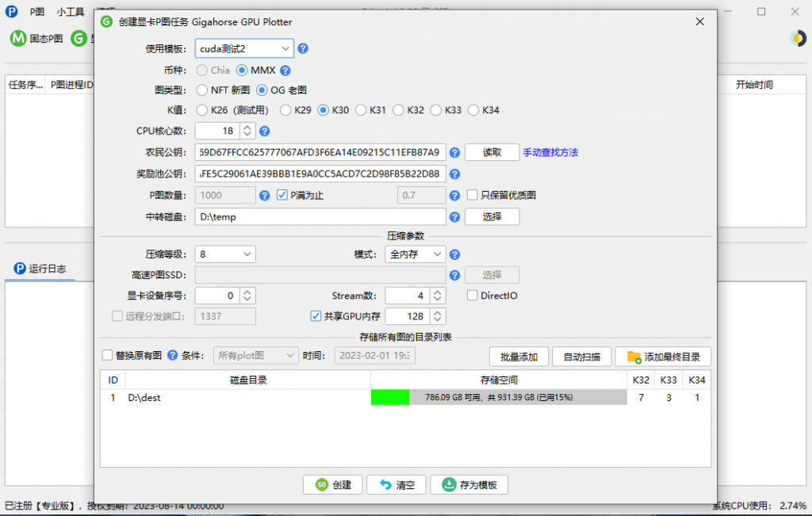812x516 pixels.
Task: Click the green 固态P图 toolbar icon
Action: click(x=17, y=38)
